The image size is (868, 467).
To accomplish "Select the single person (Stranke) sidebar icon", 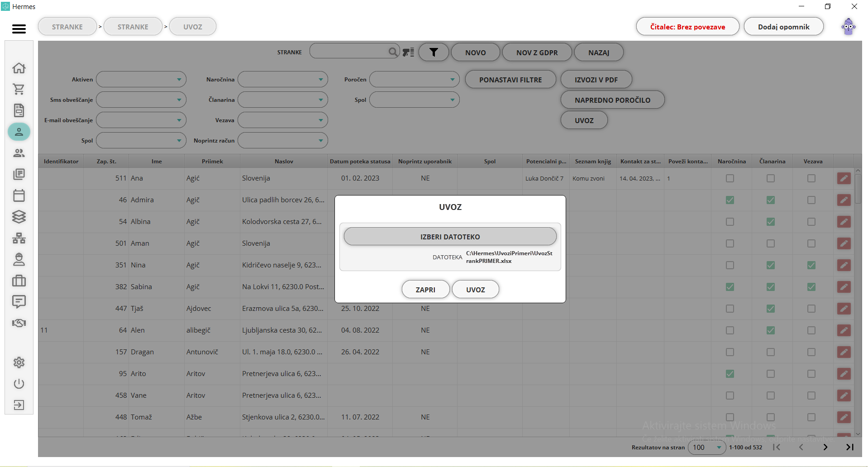I will tap(19, 132).
